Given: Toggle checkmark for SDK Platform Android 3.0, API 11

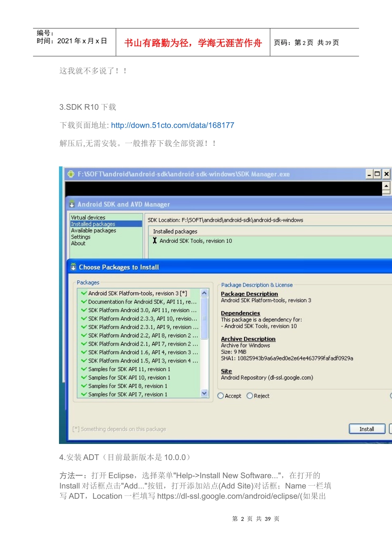Looking at the screenshot, I should pyautogui.click(x=84, y=310).
